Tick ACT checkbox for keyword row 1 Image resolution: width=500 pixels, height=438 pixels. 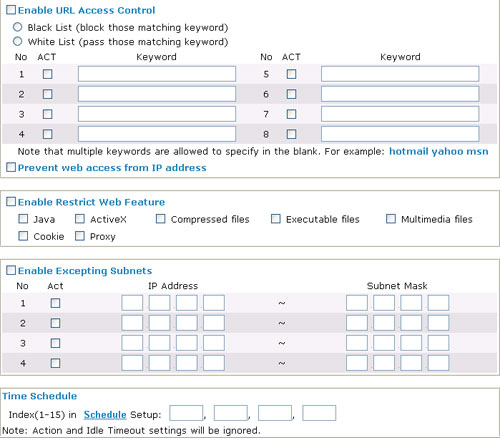48,74
